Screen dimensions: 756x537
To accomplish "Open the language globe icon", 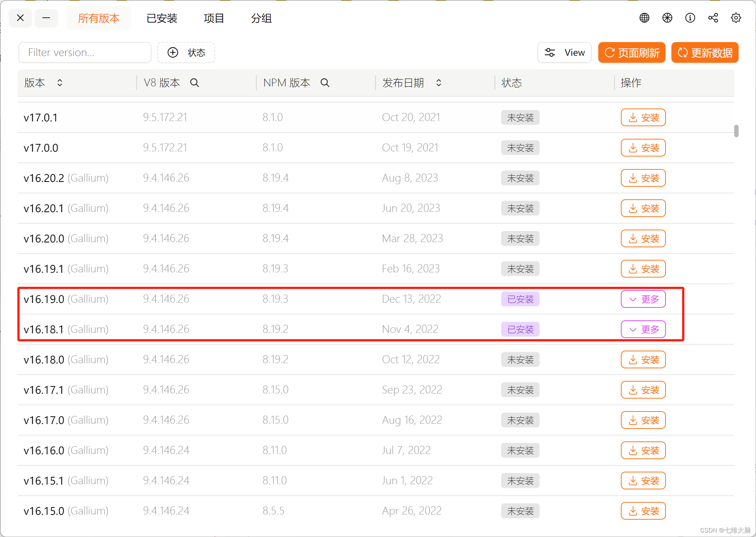I will (644, 18).
